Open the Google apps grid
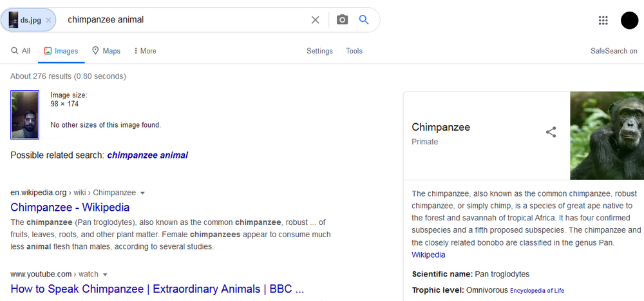Image resolution: width=644 pixels, height=301 pixels. click(x=603, y=21)
